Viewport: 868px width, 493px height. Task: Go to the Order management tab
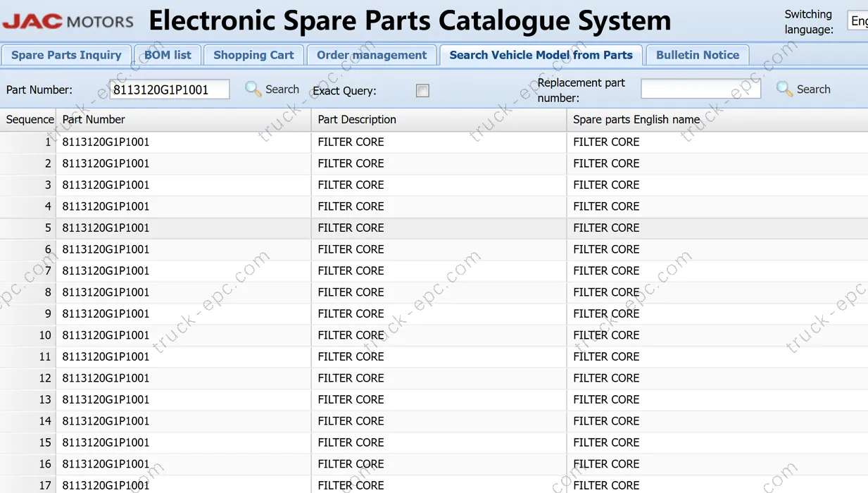click(x=372, y=55)
